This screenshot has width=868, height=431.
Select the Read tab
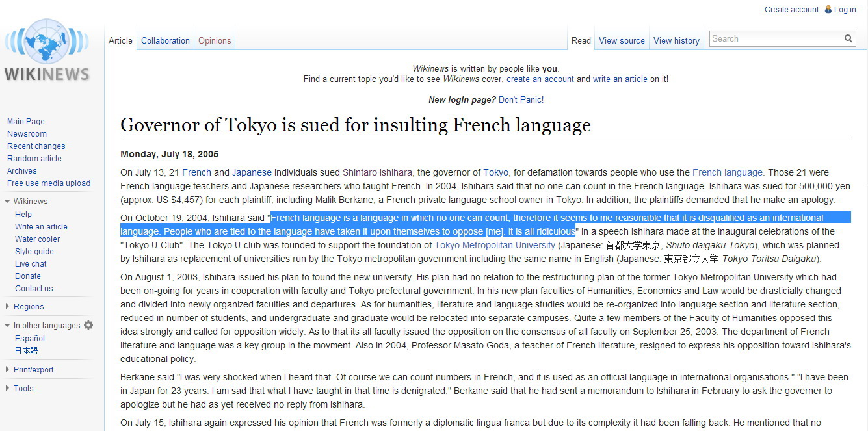581,40
